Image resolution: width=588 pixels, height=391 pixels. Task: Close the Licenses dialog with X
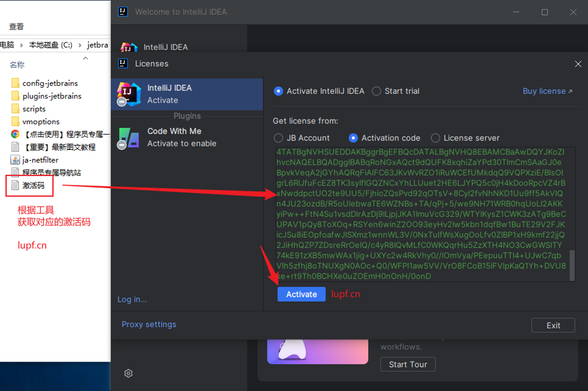(578, 64)
